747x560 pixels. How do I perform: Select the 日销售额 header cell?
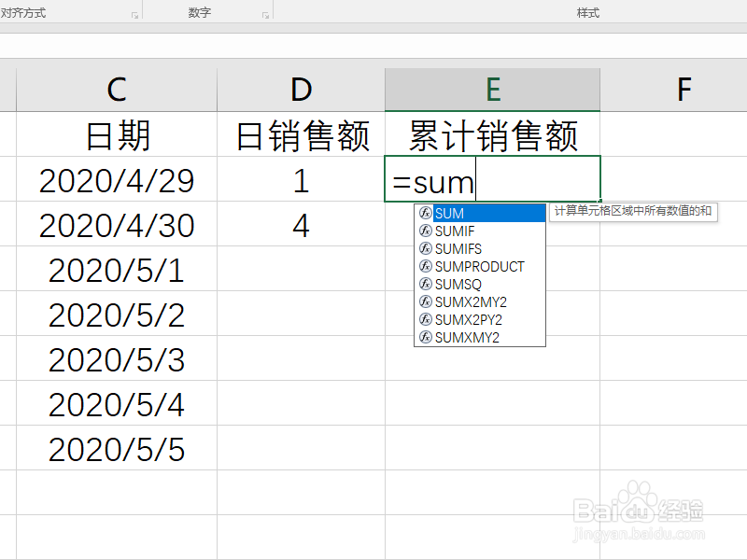[x=301, y=134]
